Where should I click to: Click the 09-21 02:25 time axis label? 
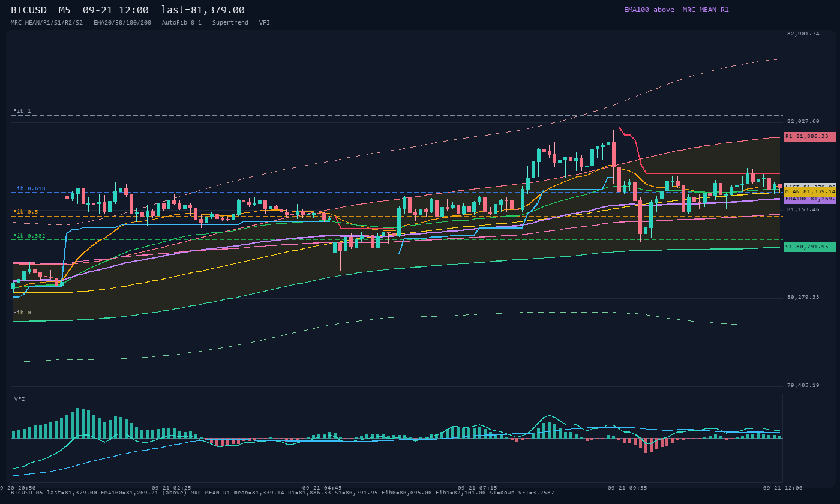(172, 488)
